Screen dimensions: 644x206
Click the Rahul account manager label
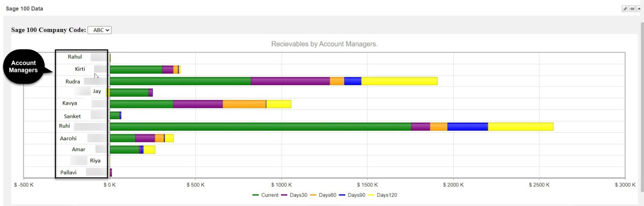(x=75, y=57)
